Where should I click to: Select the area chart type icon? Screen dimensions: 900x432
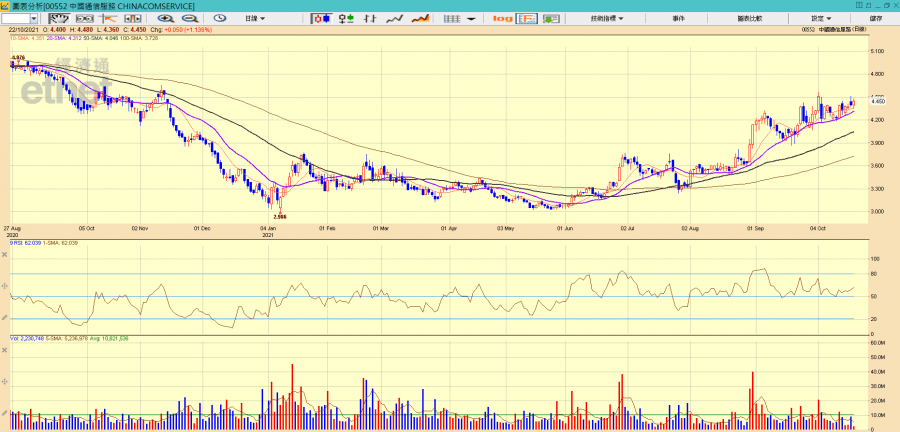tap(421, 18)
